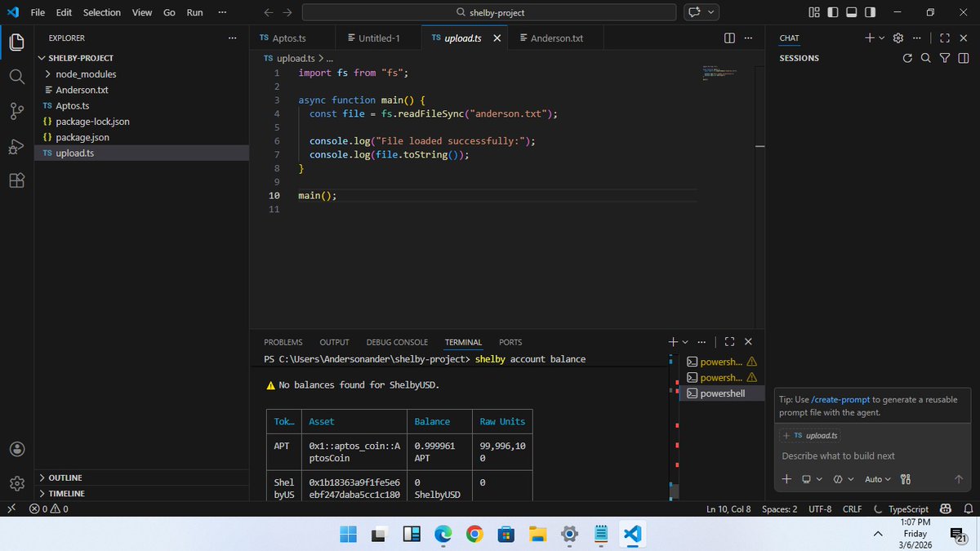Toggle the bottom Panel visibility
This screenshot has height=551, width=980.
pos(851,12)
